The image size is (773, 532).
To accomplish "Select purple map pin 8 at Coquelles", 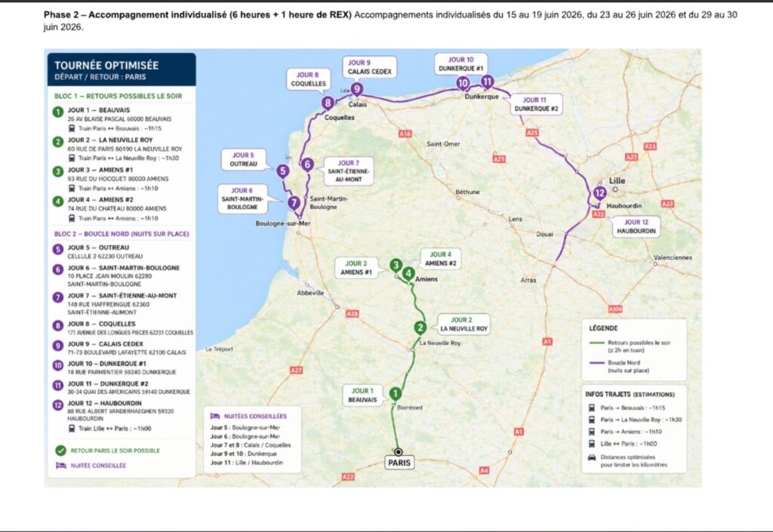I will click(328, 103).
